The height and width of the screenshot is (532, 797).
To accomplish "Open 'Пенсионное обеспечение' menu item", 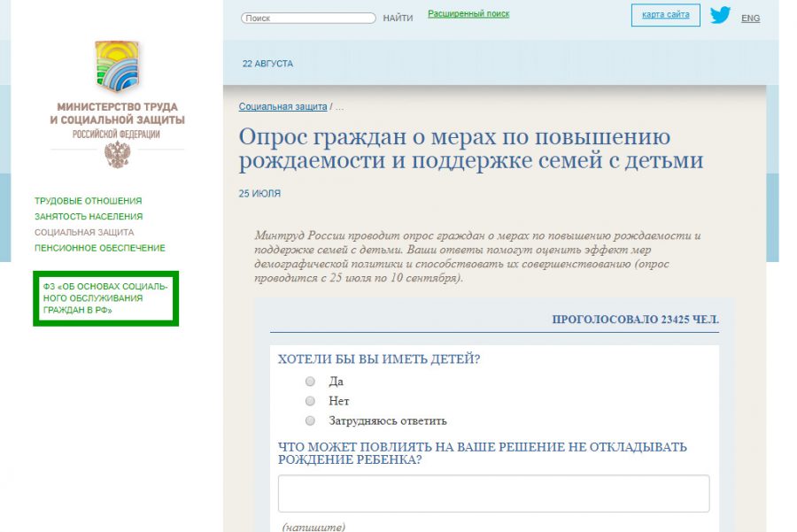I will tap(100, 248).
